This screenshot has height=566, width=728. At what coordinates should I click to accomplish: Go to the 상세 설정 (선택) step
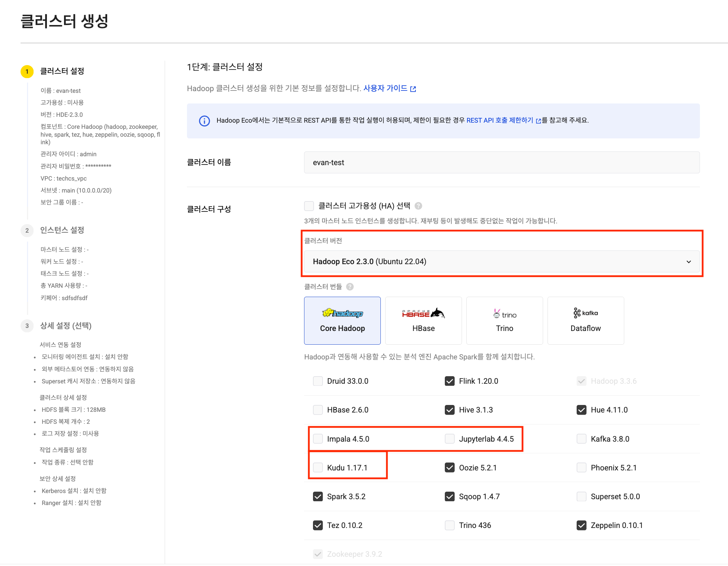[66, 326]
